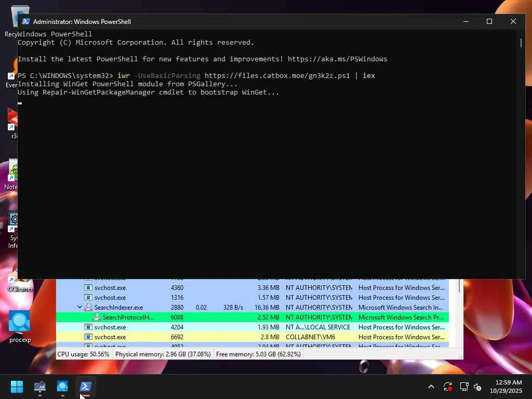Maximize the PowerShell window

pos(489,21)
